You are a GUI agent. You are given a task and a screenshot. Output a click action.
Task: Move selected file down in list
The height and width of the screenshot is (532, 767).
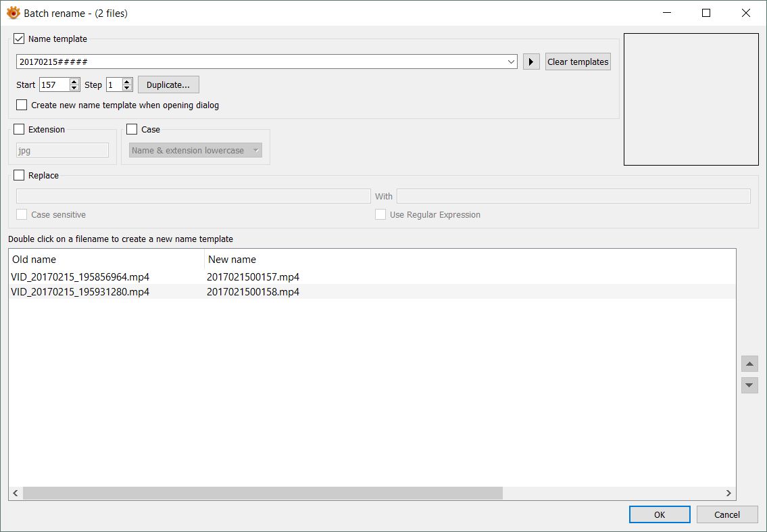click(749, 385)
